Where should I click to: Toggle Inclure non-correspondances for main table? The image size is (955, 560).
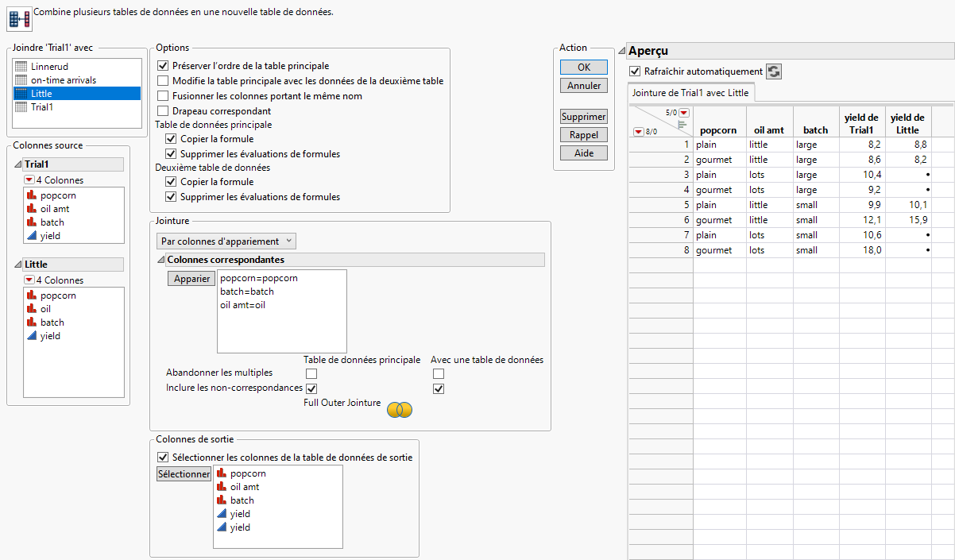[x=311, y=388]
